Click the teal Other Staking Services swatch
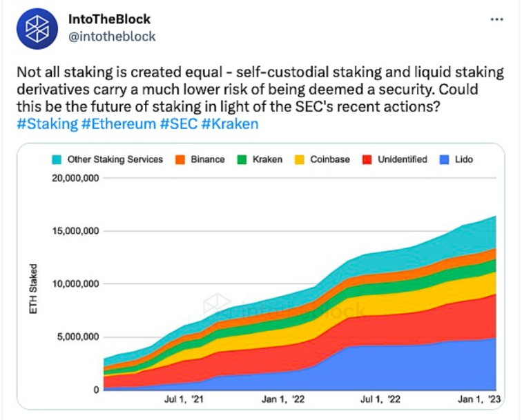The width and height of the screenshot is (522, 420). [55, 159]
